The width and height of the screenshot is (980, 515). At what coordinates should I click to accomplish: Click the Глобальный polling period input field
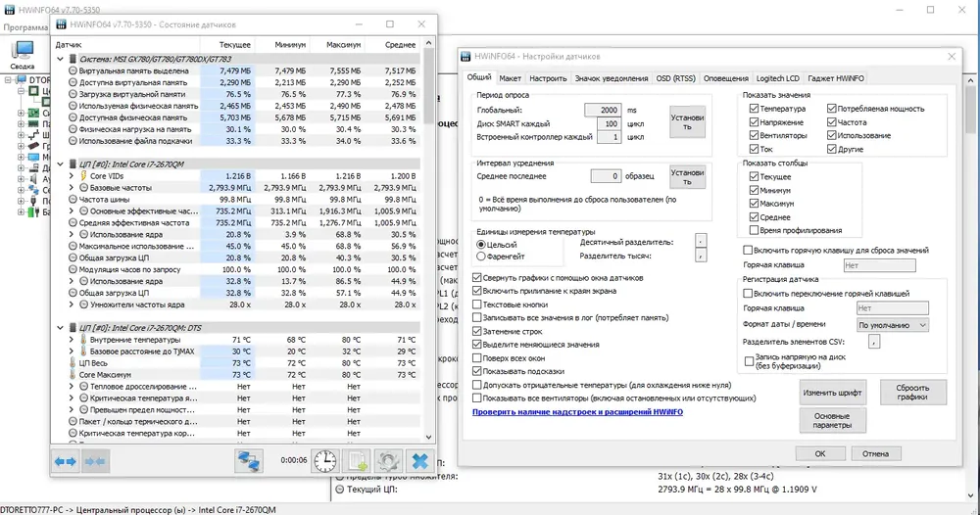603,110
